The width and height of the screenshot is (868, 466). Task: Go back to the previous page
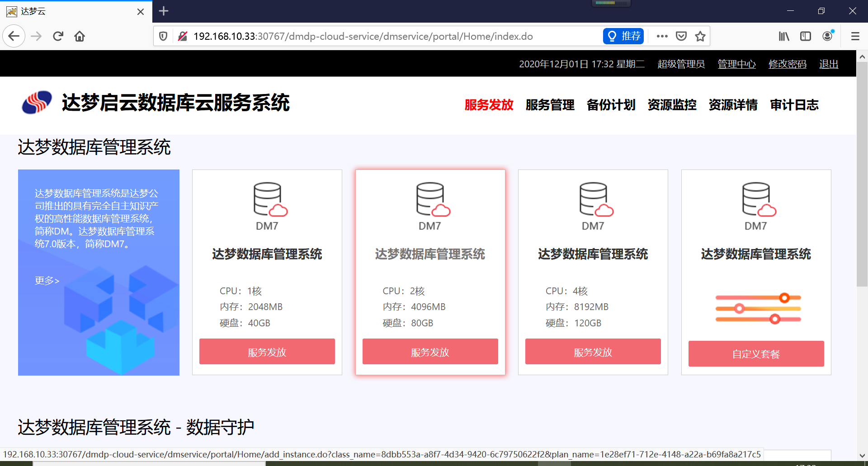click(14, 36)
